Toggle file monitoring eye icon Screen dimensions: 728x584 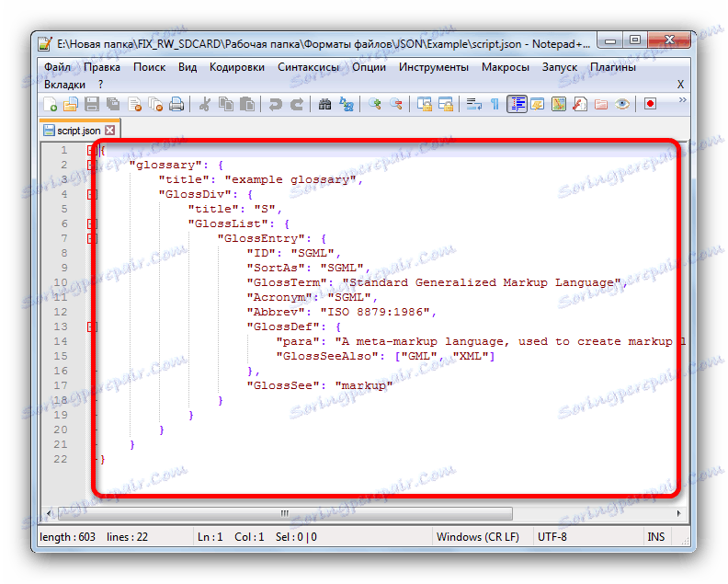(x=622, y=104)
